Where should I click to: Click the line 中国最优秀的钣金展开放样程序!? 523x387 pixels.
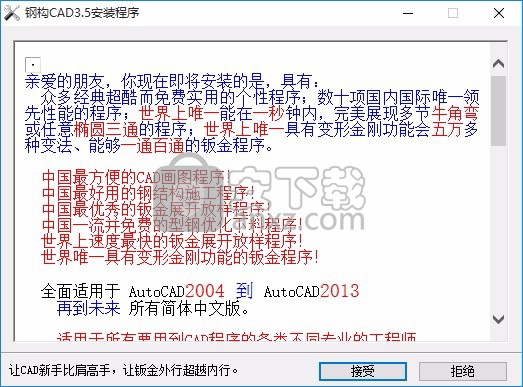pos(156,209)
